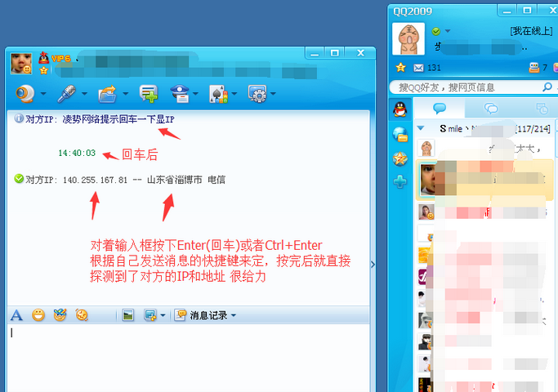Expand the voice chat dropdown arrow
The height and width of the screenshot is (392, 558).
84,94
